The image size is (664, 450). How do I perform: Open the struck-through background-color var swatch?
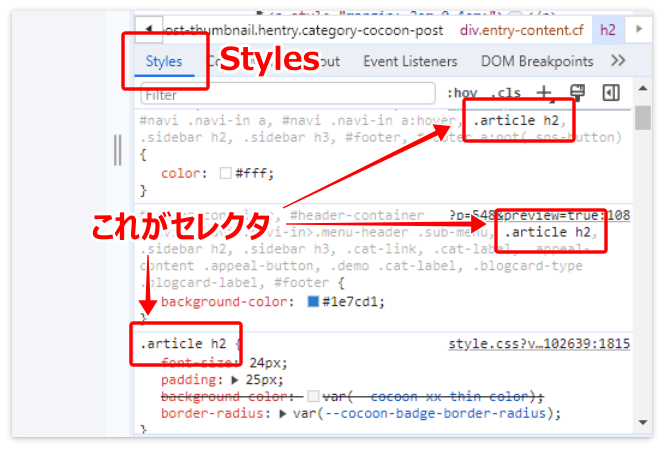click(313, 396)
